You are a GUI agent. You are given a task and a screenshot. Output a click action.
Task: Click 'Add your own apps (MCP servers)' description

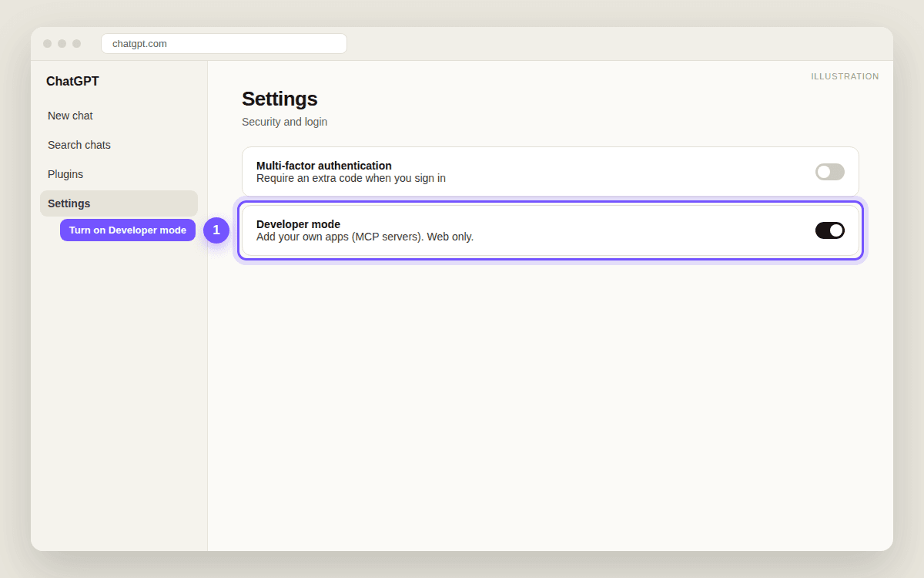365,237
